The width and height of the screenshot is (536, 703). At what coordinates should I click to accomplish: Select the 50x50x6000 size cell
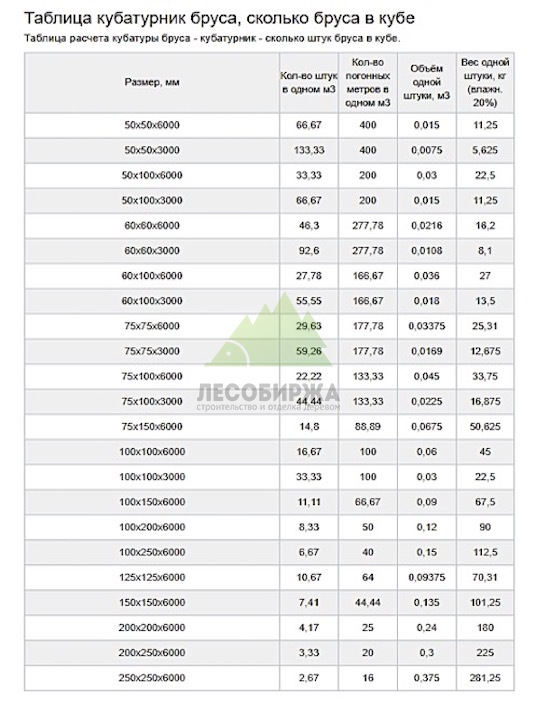click(x=152, y=125)
